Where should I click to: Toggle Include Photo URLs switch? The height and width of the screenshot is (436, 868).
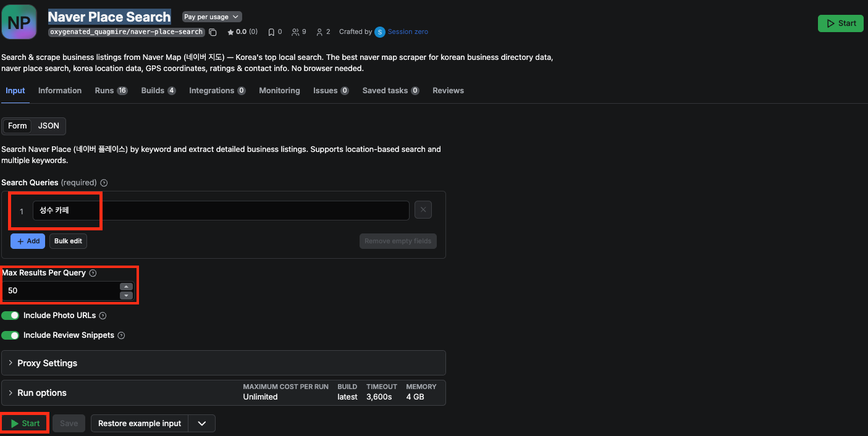click(11, 316)
